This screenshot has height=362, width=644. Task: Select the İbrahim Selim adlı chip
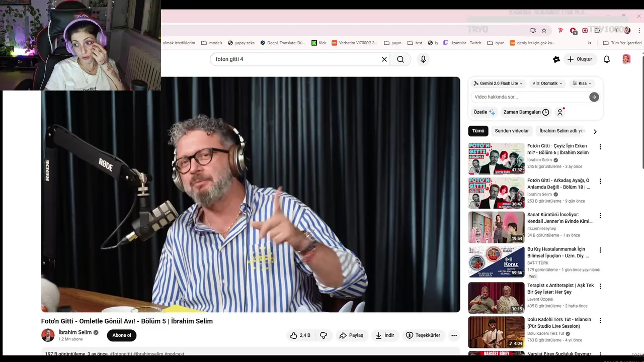[562, 131]
